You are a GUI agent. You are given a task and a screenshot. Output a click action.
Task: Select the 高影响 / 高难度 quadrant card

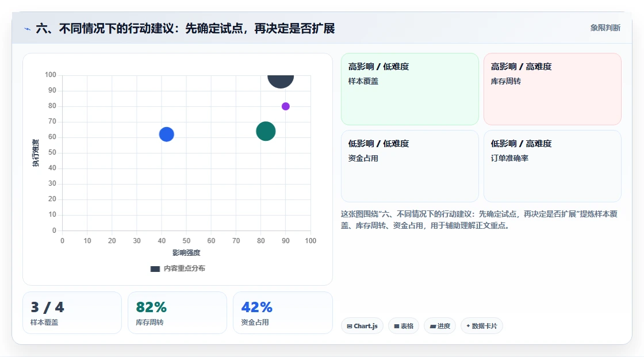(x=553, y=89)
